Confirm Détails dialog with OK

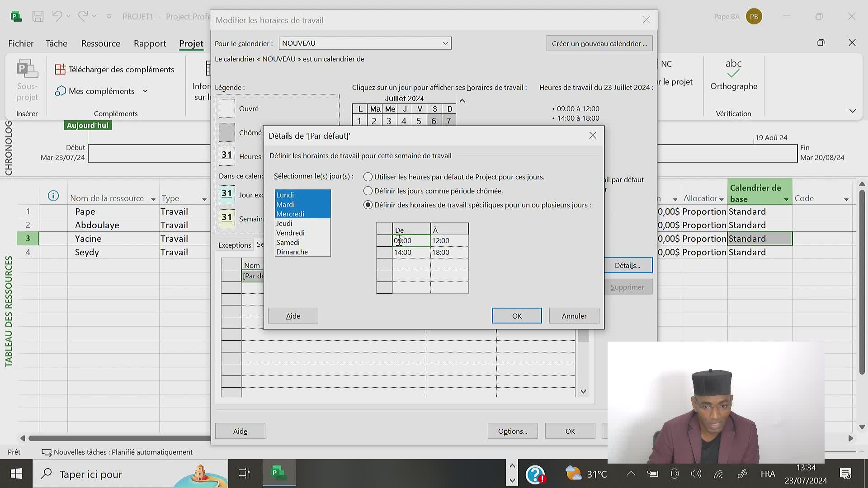[517, 316]
